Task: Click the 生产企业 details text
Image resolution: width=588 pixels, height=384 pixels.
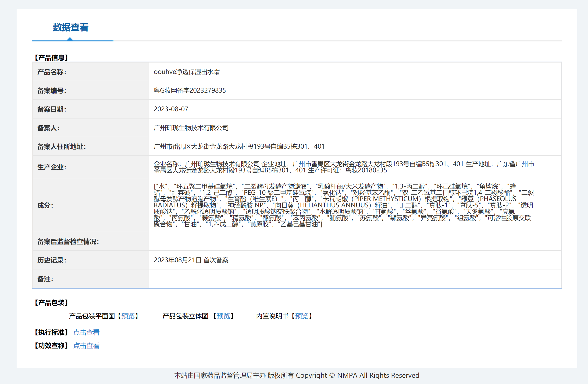Action: (343, 167)
